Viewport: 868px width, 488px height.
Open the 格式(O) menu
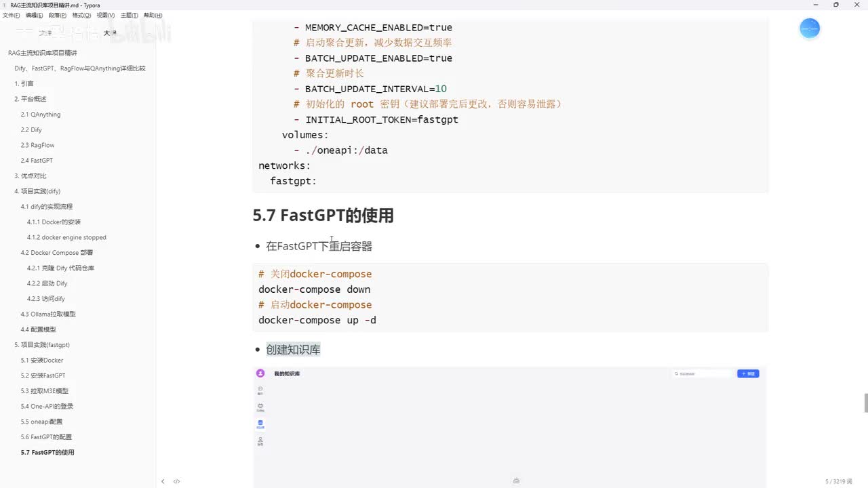pos(81,15)
